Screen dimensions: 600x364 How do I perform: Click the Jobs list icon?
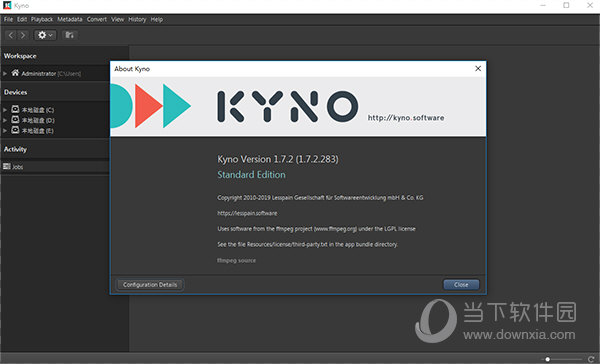coord(7,166)
